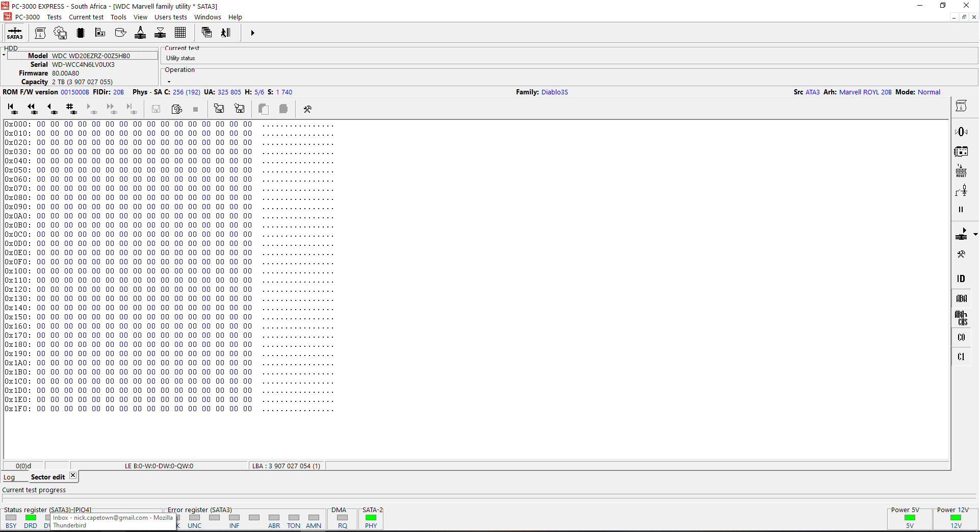Open the Users tests menu
Viewport: 980px width, 532px height.
click(x=171, y=17)
